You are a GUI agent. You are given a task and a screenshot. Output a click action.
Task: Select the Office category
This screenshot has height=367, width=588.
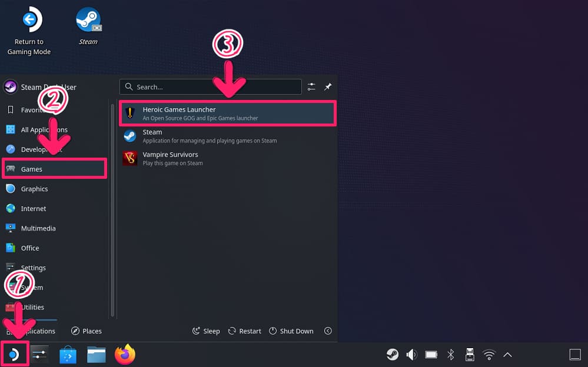pyautogui.click(x=55, y=248)
